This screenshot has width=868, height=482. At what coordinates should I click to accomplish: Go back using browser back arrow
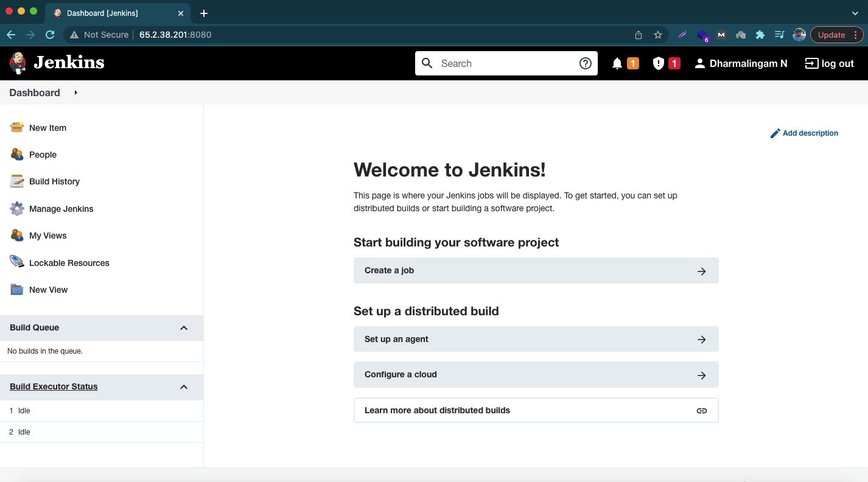point(11,35)
